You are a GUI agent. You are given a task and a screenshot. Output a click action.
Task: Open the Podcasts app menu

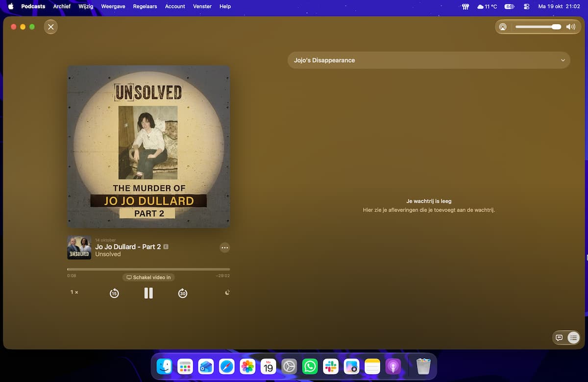tap(33, 6)
